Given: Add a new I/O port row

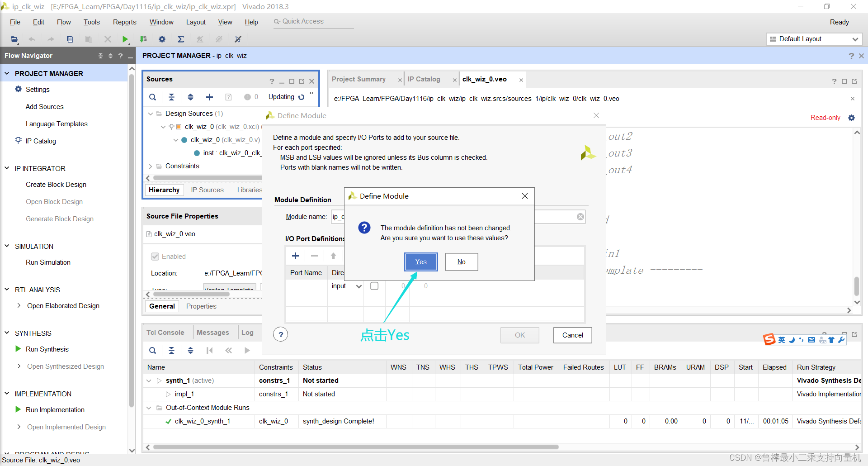Looking at the screenshot, I should (296, 256).
